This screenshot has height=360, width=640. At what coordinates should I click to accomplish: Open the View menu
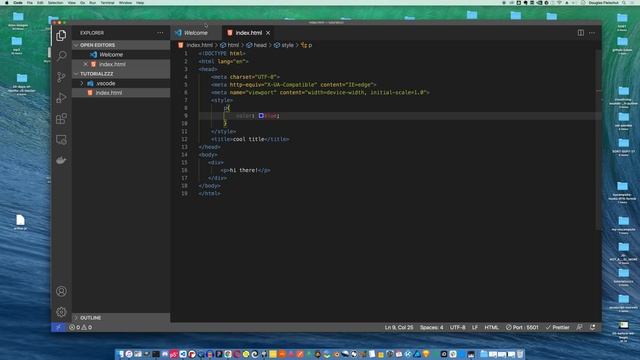pyautogui.click(x=71, y=3)
